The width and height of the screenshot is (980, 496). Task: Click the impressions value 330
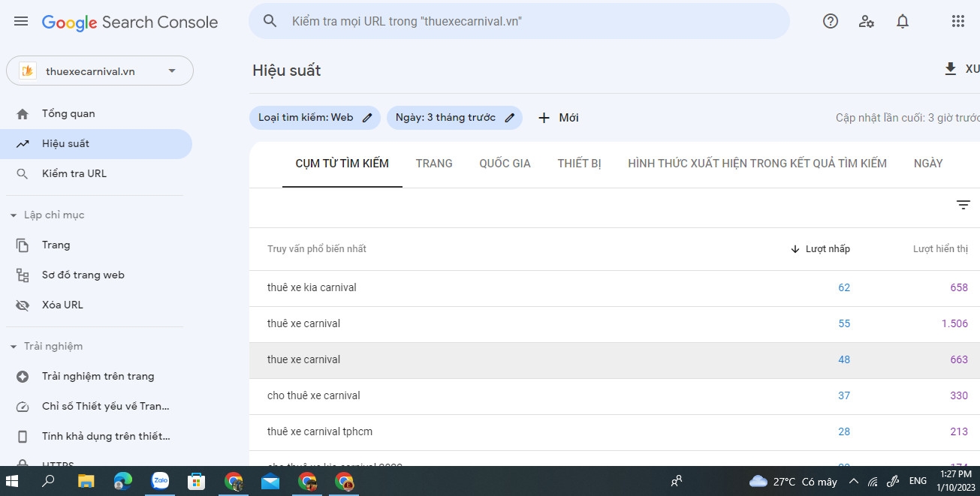959,396
